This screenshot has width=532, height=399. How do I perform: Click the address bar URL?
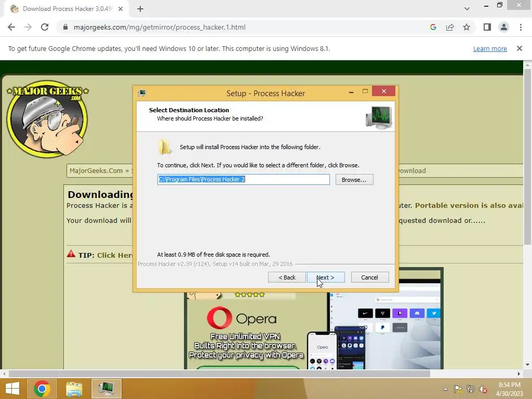click(159, 27)
